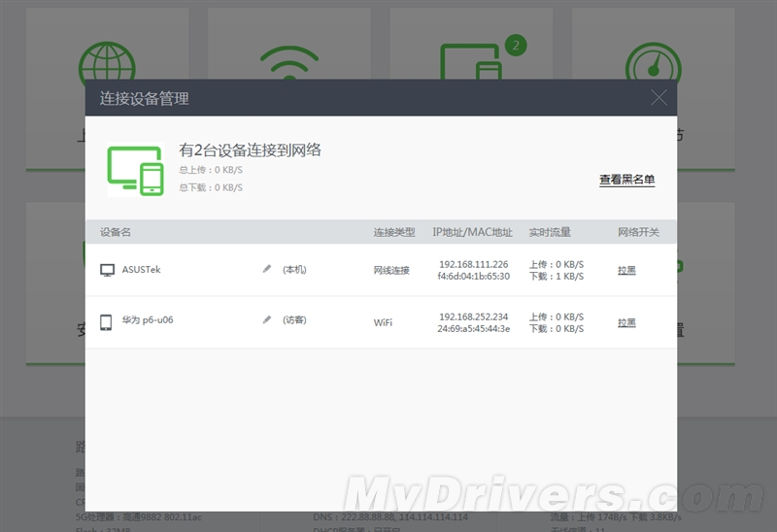Image resolution: width=777 pixels, height=532 pixels.
Task: Close the 连接设备管理 dialog
Action: (x=659, y=97)
